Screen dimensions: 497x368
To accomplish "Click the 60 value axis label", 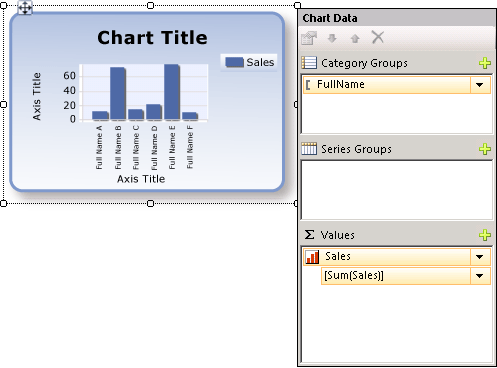I will coord(70,76).
